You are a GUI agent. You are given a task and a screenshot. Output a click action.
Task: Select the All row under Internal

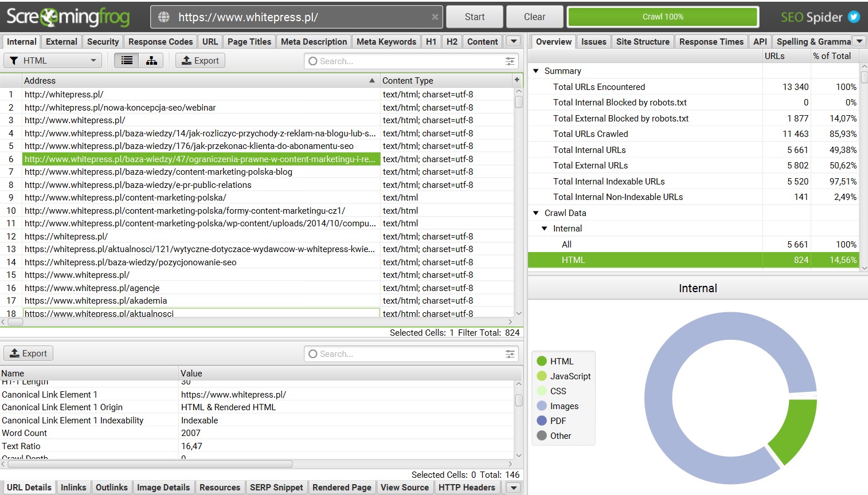[693, 245]
